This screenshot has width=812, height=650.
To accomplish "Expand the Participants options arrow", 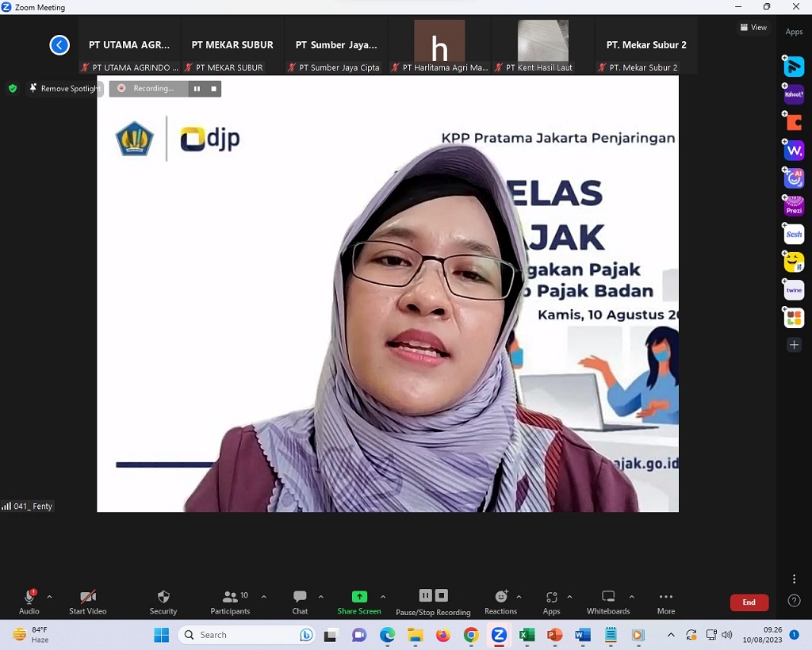I will pyautogui.click(x=263, y=597).
